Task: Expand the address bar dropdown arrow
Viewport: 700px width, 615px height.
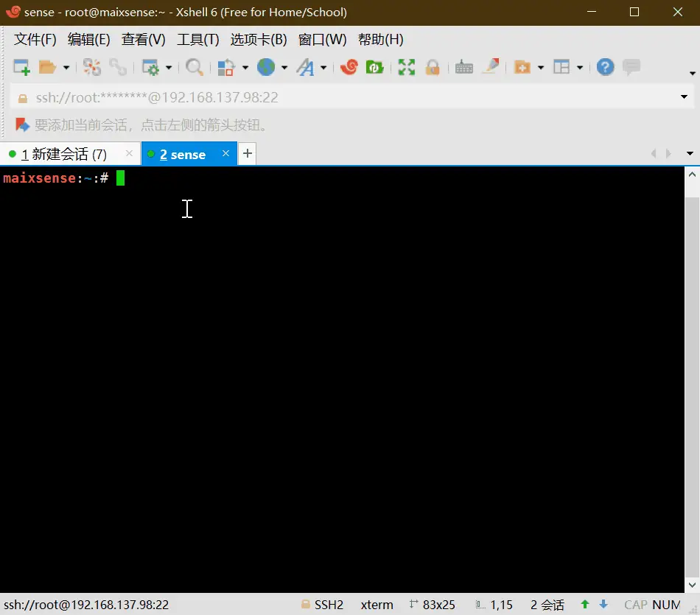Action: (x=684, y=96)
